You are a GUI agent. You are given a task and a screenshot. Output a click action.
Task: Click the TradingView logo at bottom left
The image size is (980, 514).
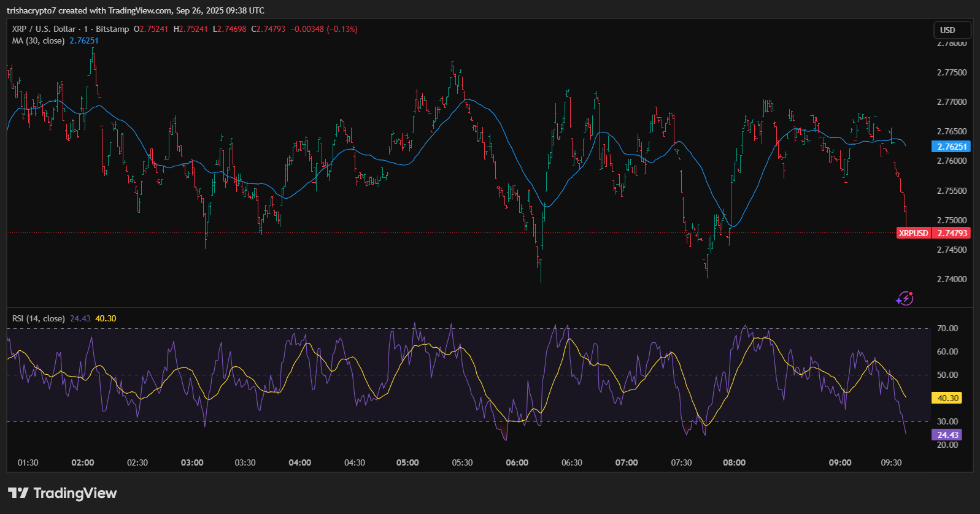(x=63, y=493)
